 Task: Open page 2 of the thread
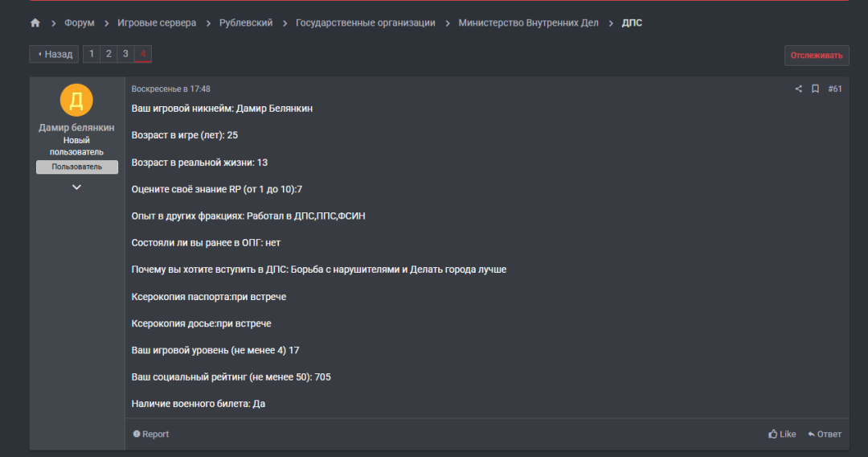coord(108,54)
